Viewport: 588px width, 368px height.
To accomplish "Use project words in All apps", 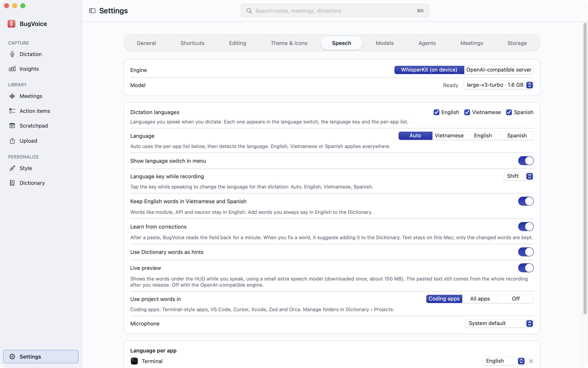I will click(x=480, y=299).
